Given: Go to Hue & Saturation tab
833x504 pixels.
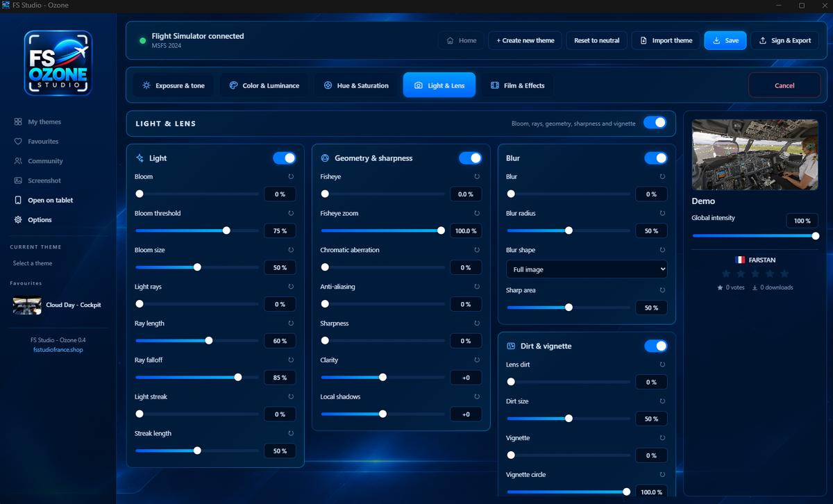Looking at the screenshot, I should pos(355,85).
